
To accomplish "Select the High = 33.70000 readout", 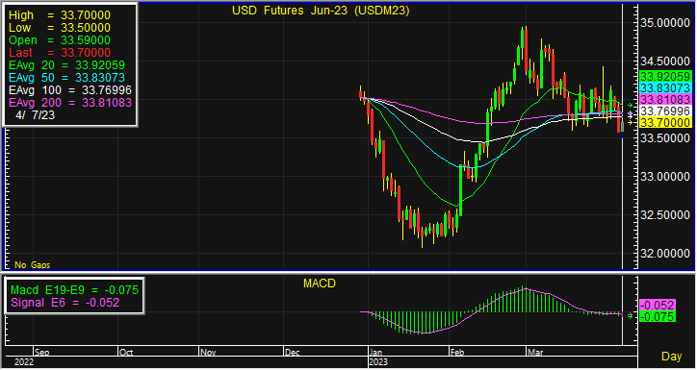I will click(60, 15).
